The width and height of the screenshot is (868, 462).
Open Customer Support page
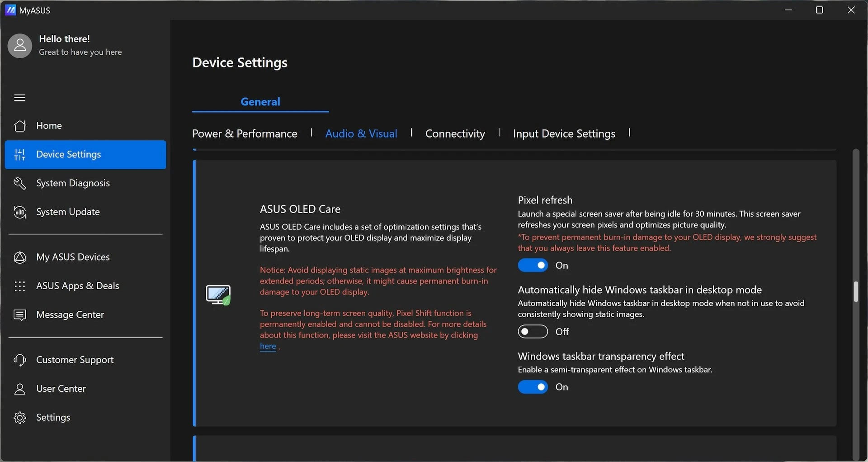[85, 360]
